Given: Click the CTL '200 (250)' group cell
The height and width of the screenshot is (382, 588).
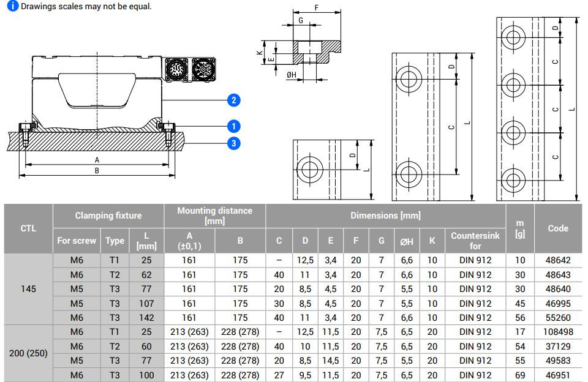Looking at the screenshot, I should [29, 353].
